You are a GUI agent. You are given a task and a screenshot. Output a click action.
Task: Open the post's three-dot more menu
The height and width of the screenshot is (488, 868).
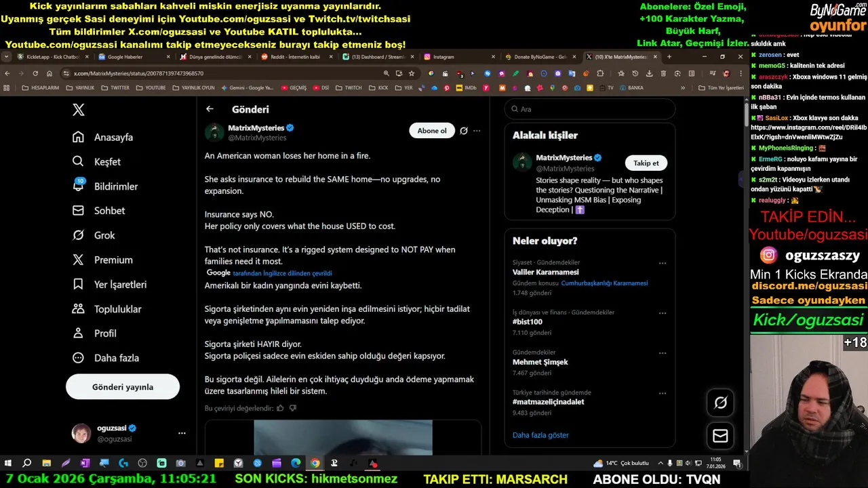[x=477, y=131]
